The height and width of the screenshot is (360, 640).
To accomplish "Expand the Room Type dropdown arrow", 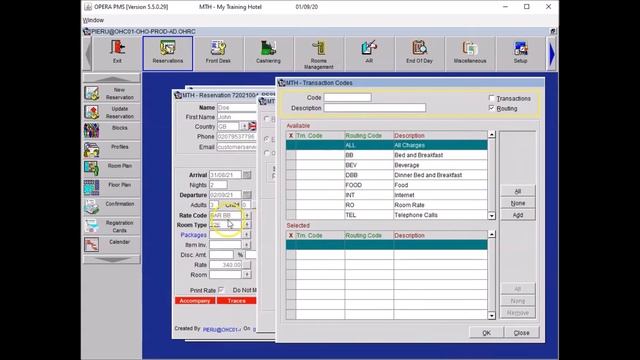I will click(x=247, y=225).
